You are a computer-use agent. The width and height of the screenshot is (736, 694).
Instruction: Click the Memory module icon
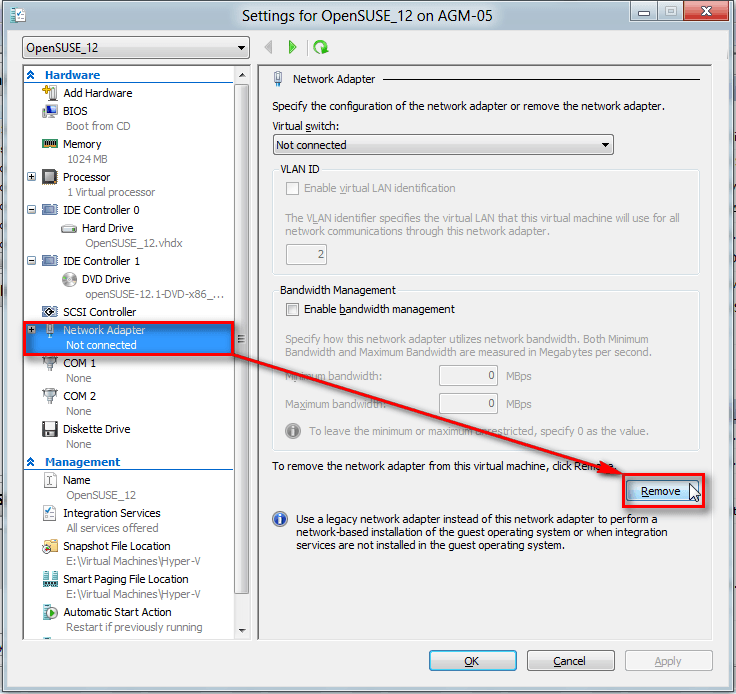(x=50, y=144)
